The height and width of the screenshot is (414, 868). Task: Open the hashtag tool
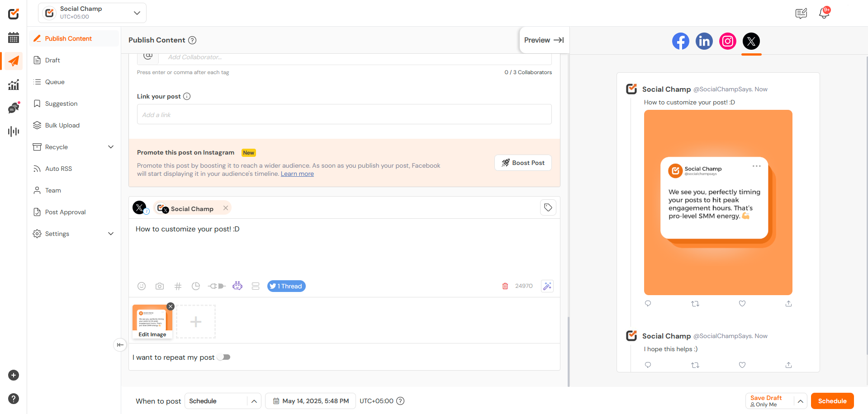178,286
